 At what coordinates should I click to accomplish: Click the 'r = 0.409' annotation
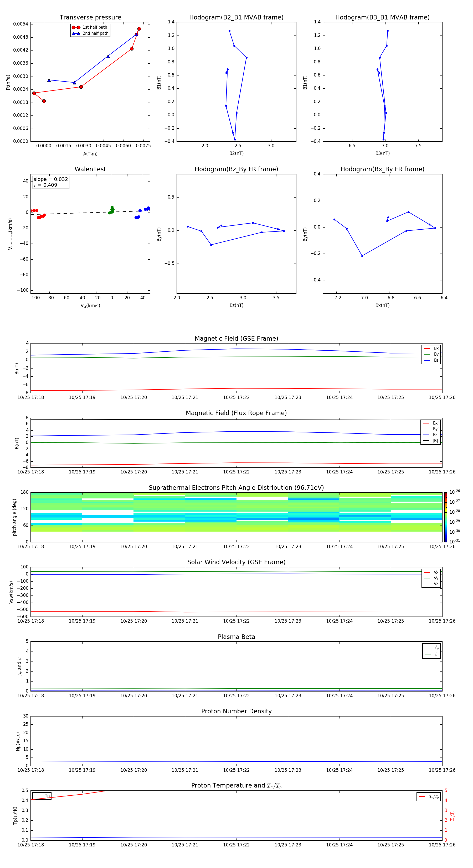pos(45,185)
